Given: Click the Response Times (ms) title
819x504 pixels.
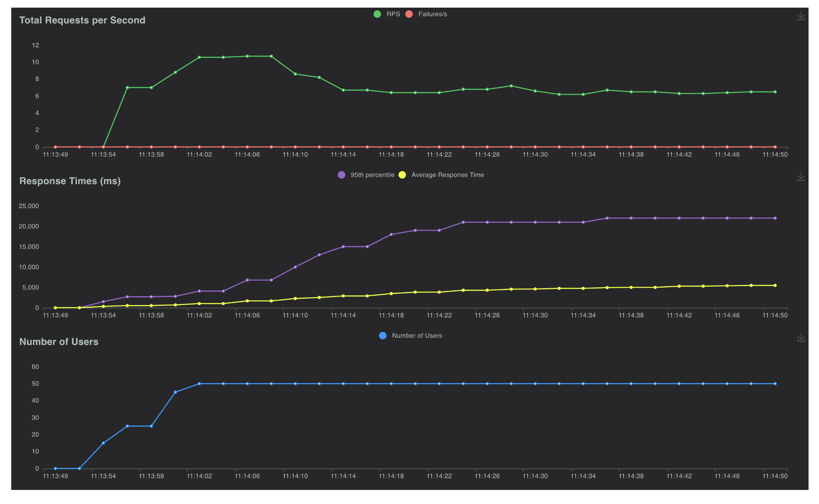Looking at the screenshot, I should 70,181.
